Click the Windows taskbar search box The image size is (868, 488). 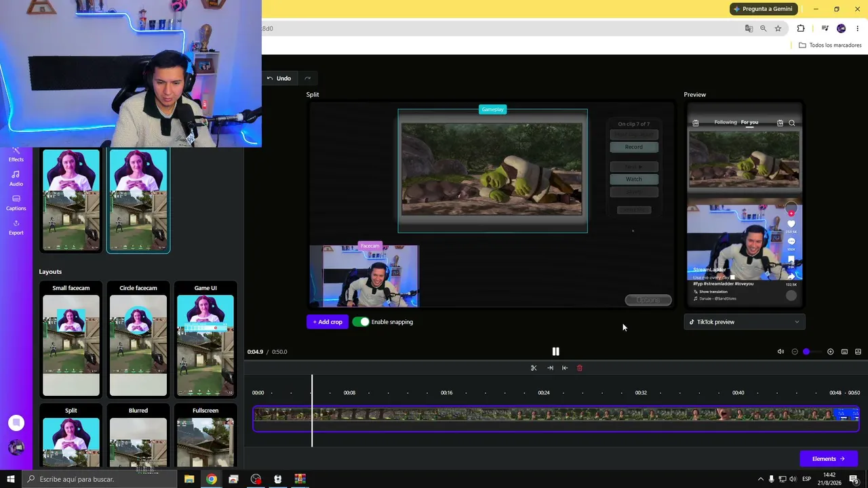99,479
